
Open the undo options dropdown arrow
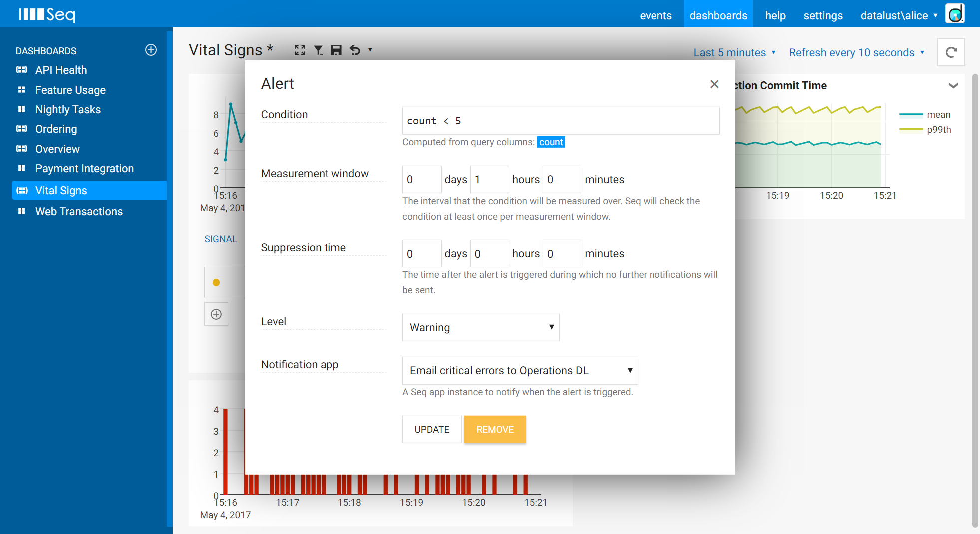[370, 50]
